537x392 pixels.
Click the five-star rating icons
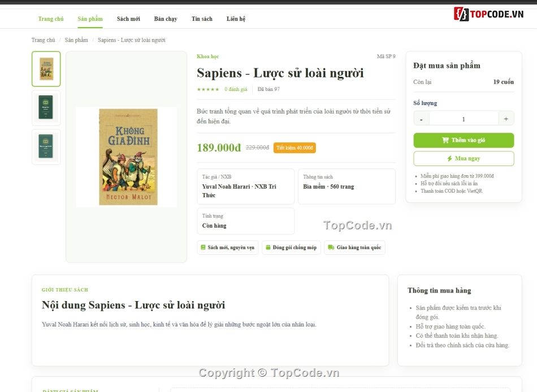coord(208,89)
